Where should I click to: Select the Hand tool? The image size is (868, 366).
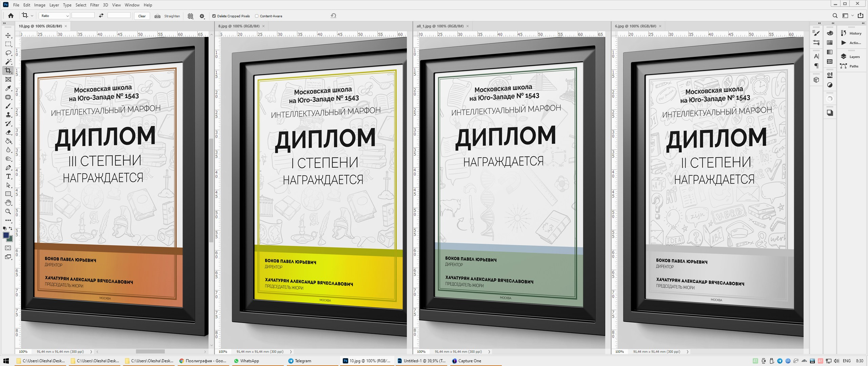click(8, 203)
